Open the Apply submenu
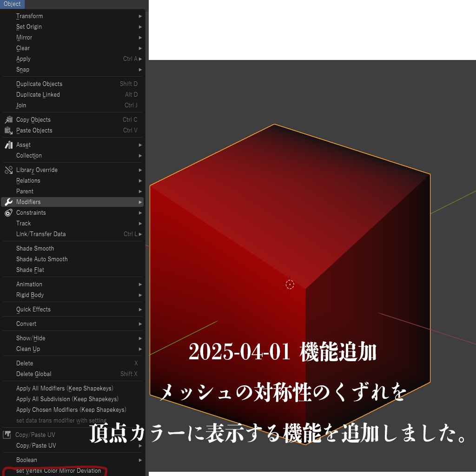Viewport: 476px width, 476px height. tap(23, 59)
